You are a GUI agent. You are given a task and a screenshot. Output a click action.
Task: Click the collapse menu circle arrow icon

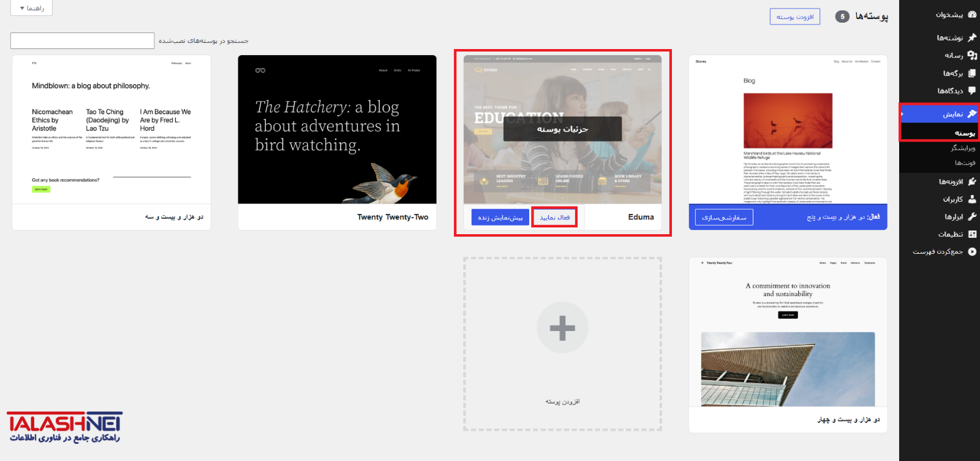[x=972, y=251]
